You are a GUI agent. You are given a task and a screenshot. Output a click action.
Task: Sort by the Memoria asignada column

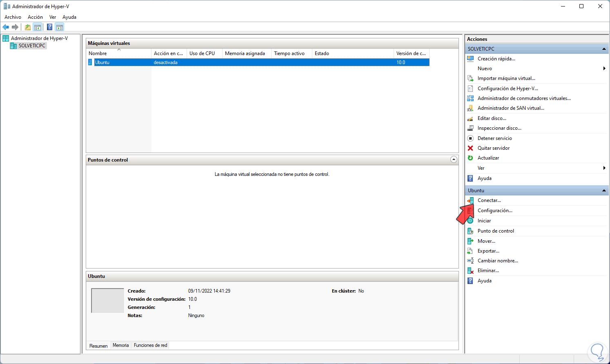pos(247,53)
